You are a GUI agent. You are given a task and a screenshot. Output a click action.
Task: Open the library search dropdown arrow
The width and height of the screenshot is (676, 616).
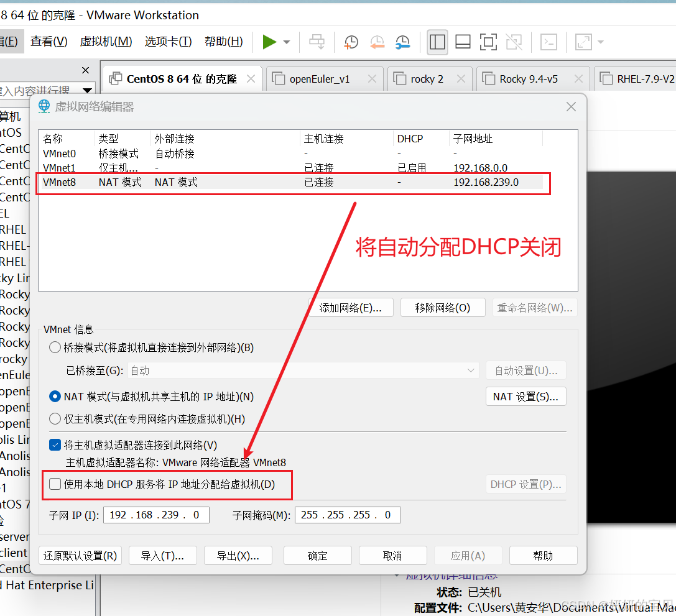click(x=88, y=91)
